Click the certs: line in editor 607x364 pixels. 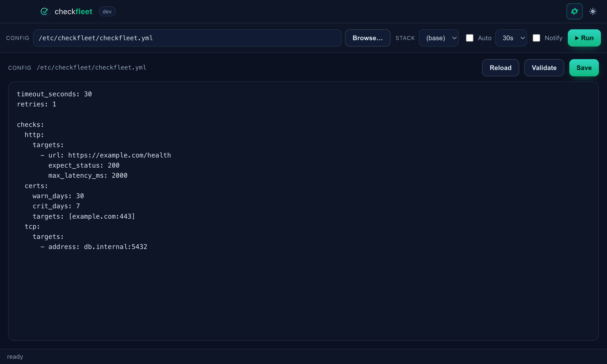(x=36, y=186)
